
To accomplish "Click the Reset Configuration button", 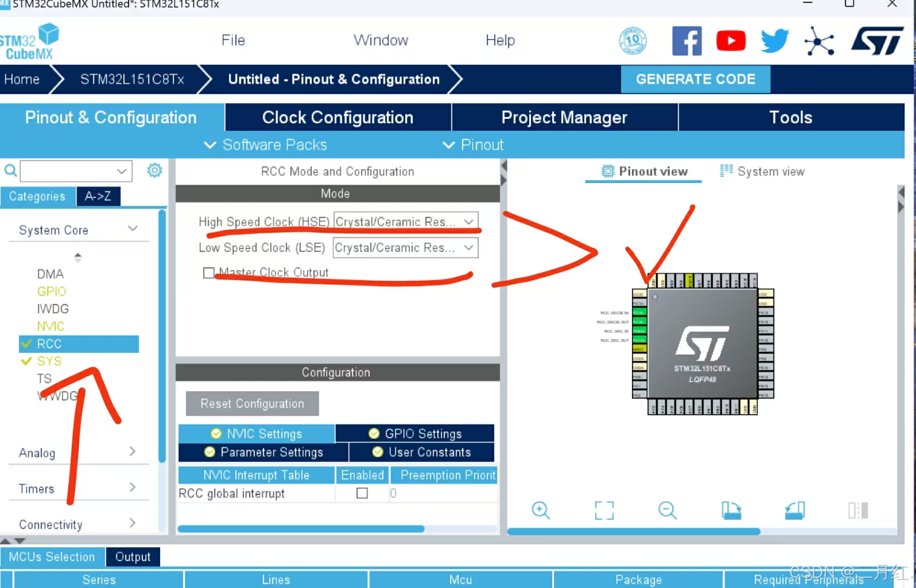I will pyautogui.click(x=251, y=404).
